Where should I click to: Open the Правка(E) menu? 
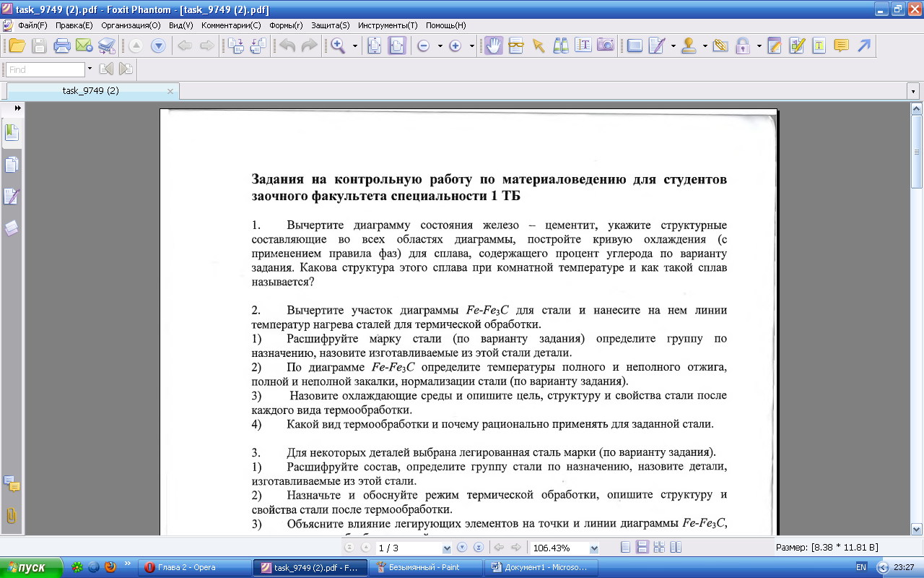74,25
